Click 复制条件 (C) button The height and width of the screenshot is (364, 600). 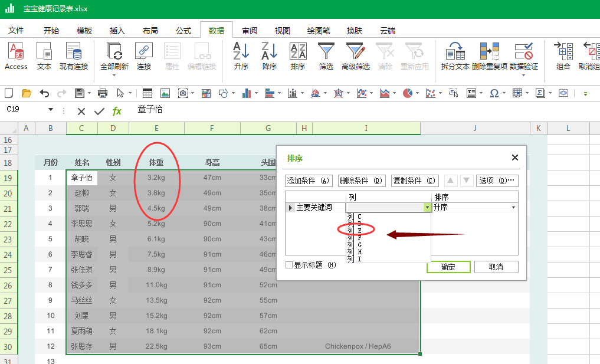[x=414, y=181]
